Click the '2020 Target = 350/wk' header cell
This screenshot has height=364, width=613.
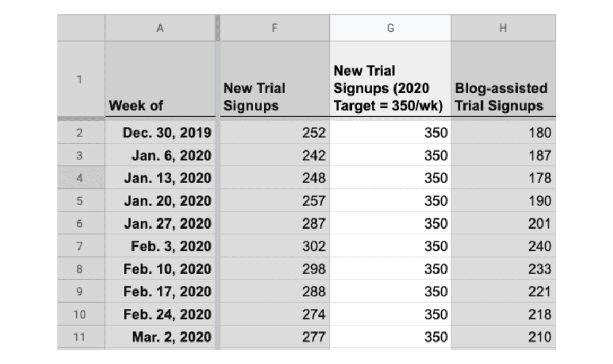pyautogui.click(x=390, y=79)
